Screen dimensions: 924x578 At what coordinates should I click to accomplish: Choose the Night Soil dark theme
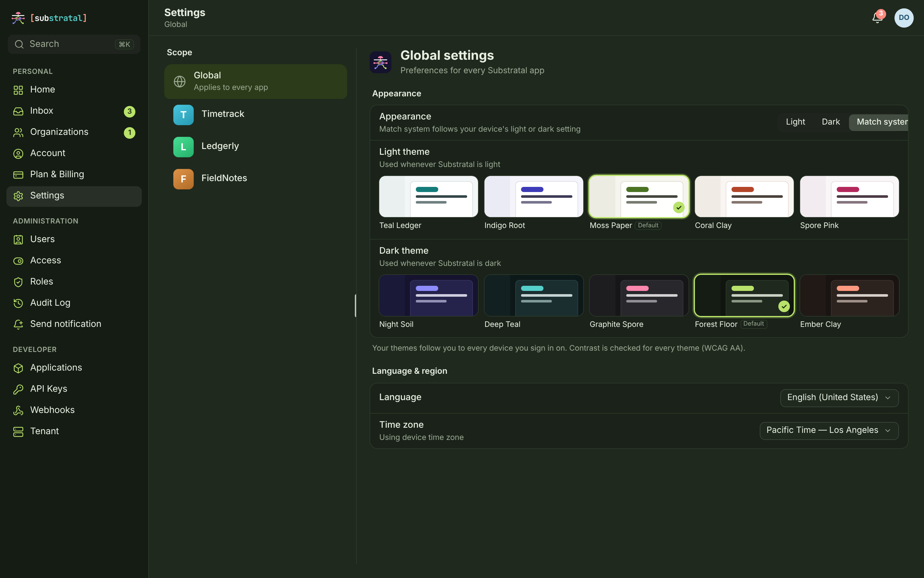[x=428, y=295]
